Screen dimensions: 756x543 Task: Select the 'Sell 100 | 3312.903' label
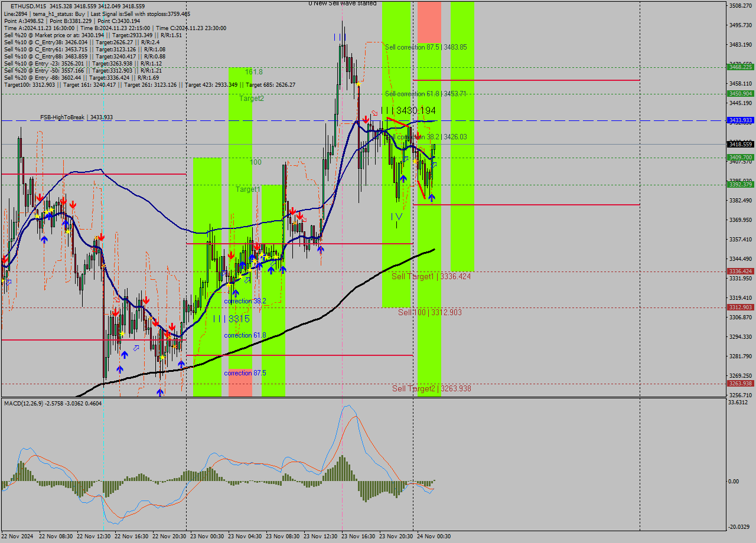point(429,312)
